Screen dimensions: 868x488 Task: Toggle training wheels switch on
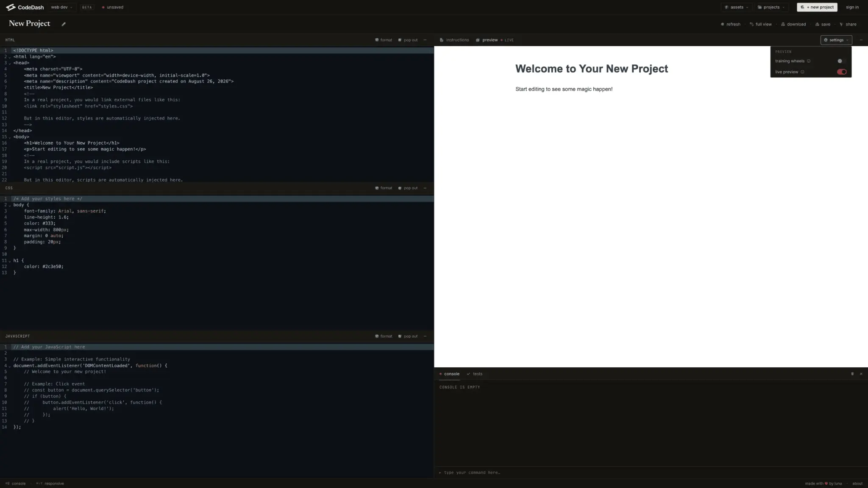(x=842, y=61)
